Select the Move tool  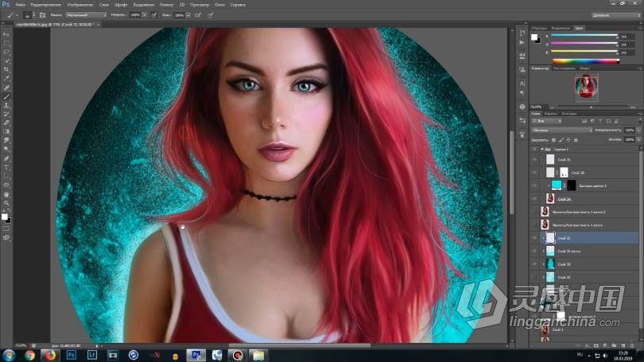tap(6, 34)
